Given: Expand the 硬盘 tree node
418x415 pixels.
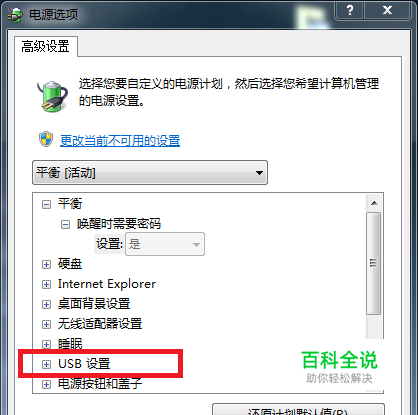Looking at the screenshot, I should point(47,265).
